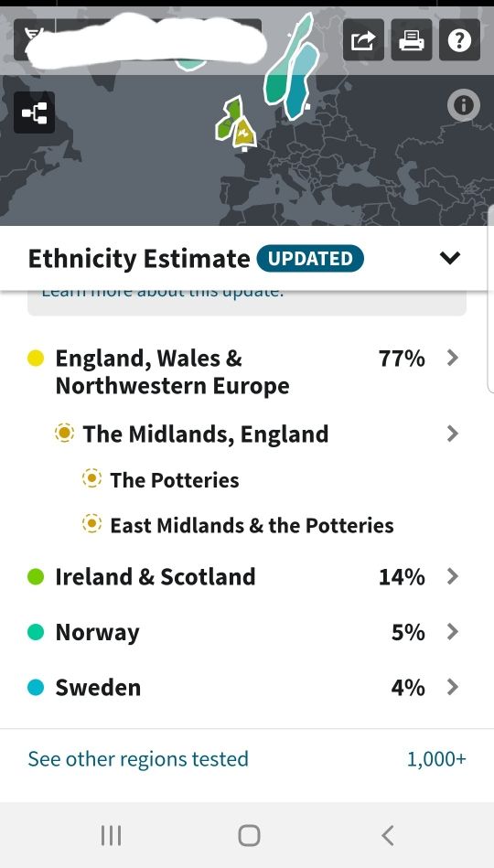The image size is (494, 868).
Task: Tap the highlighted British Isles map region
Action: (235, 124)
